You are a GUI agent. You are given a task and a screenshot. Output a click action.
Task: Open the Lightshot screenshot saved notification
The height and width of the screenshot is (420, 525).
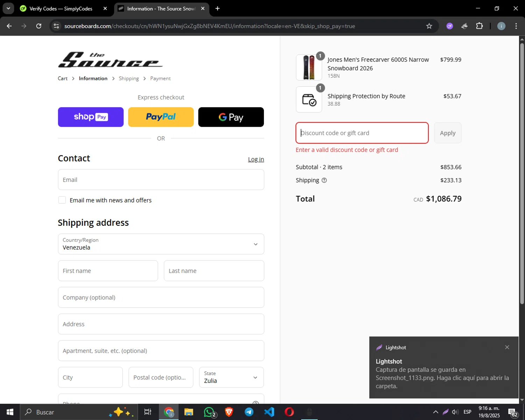pyautogui.click(x=444, y=367)
